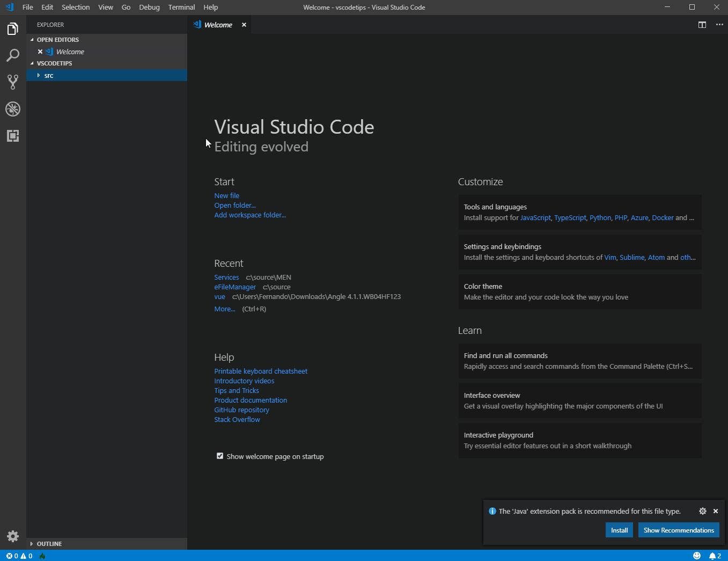The image size is (728, 561).
Task: Open the Selection menu
Action: pos(76,7)
